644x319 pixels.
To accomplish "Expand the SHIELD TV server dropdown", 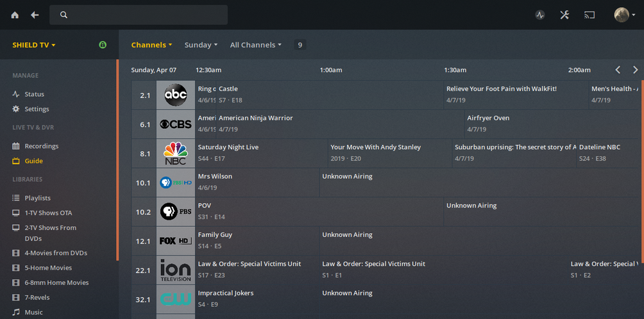I will click(x=34, y=45).
